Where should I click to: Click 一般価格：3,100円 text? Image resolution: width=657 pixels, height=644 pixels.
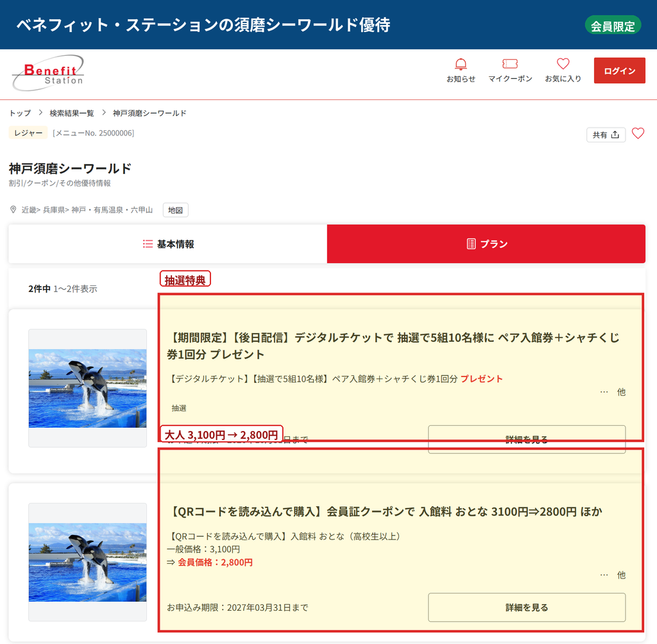coord(203,549)
